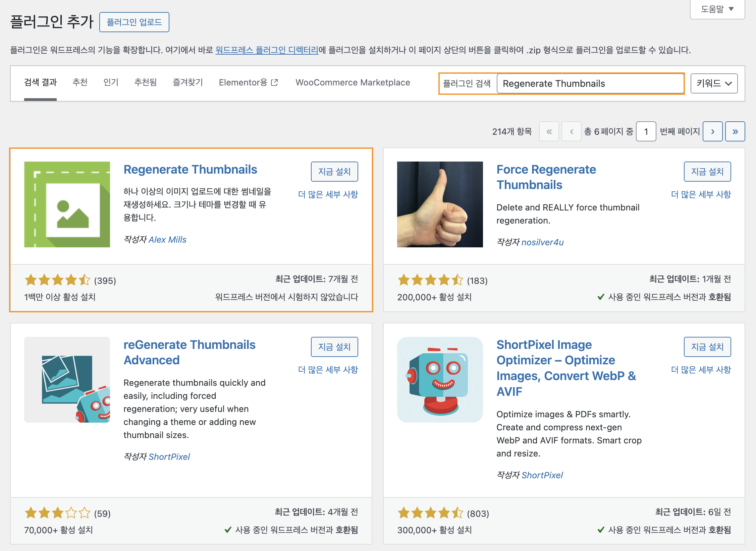Click the 플러그인 업로드 button
This screenshot has width=756, height=551.
click(134, 22)
